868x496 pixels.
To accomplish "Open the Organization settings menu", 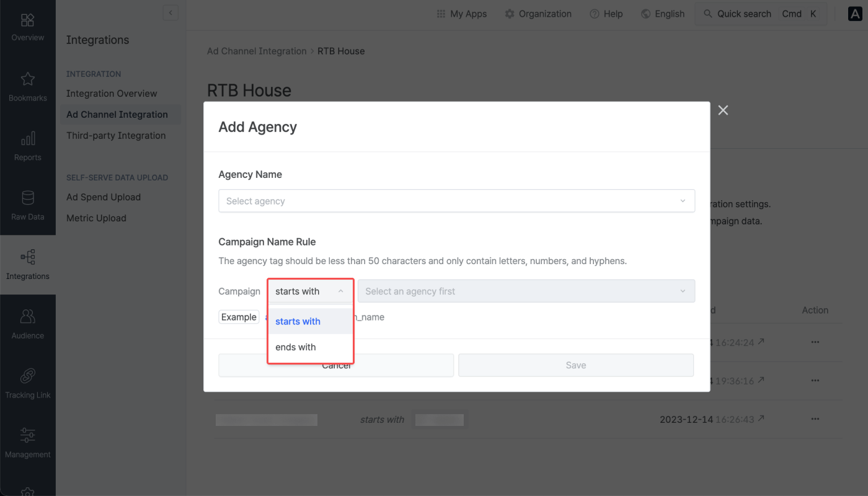I will click(x=538, y=14).
